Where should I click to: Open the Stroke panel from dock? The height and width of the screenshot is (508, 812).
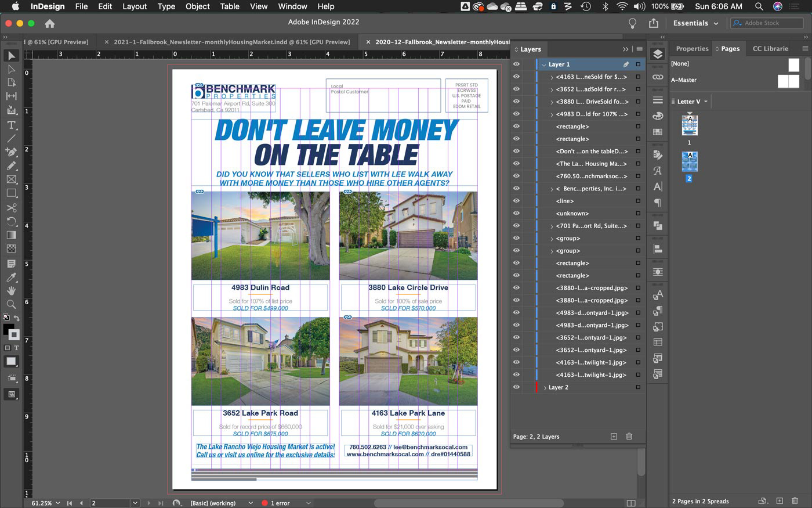(x=658, y=100)
